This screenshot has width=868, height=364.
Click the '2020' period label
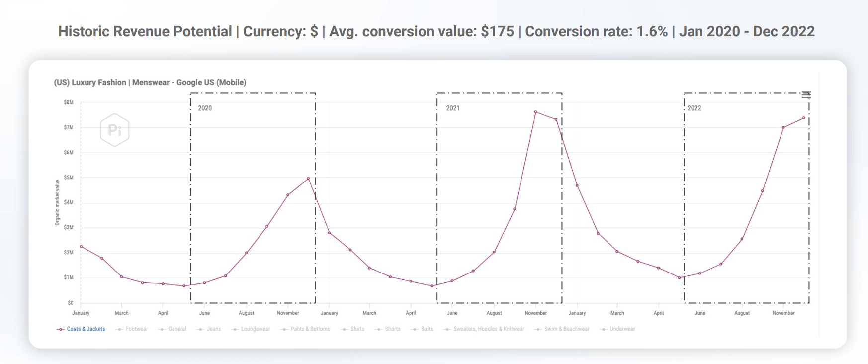tap(205, 108)
